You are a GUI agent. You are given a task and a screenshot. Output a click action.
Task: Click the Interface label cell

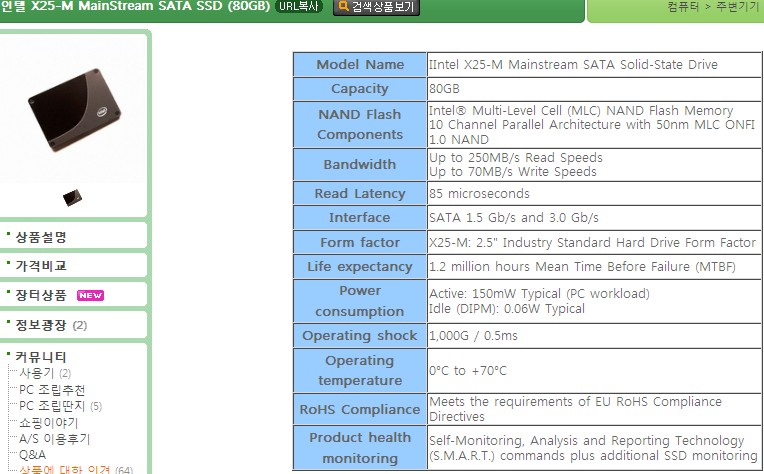pos(360,217)
